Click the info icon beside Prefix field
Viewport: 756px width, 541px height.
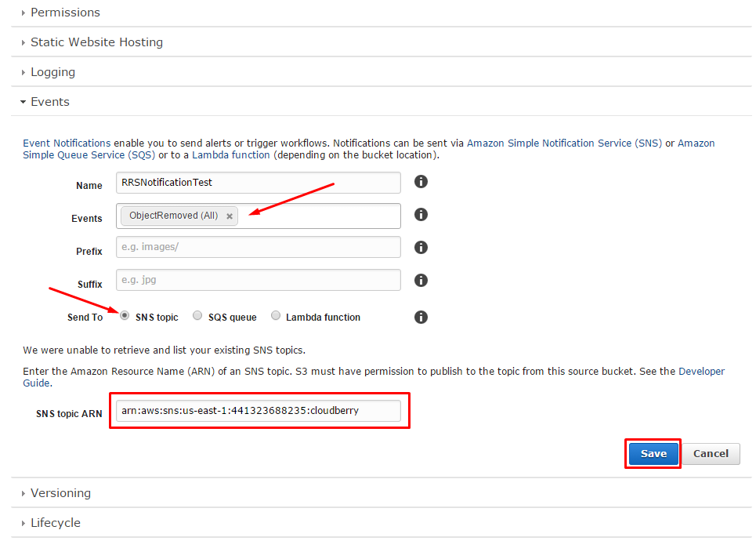(421, 247)
